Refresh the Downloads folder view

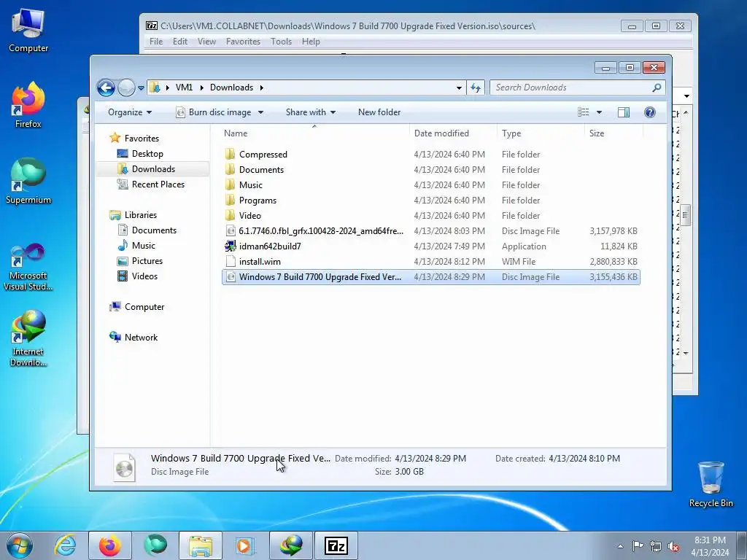point(476,87)
